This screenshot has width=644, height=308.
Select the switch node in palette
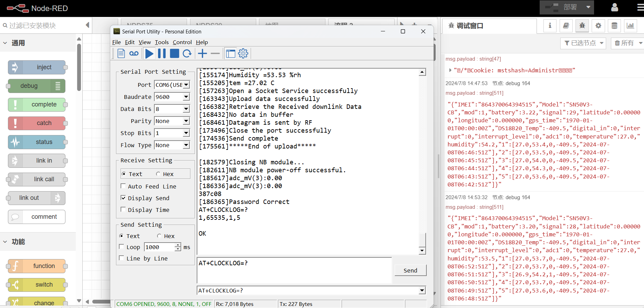point(37,285)
